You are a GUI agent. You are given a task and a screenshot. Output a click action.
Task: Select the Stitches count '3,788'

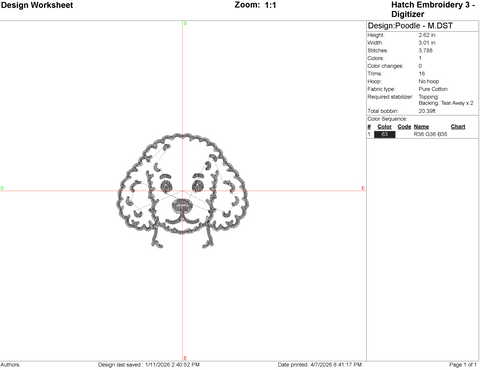[x=426, y=51]
